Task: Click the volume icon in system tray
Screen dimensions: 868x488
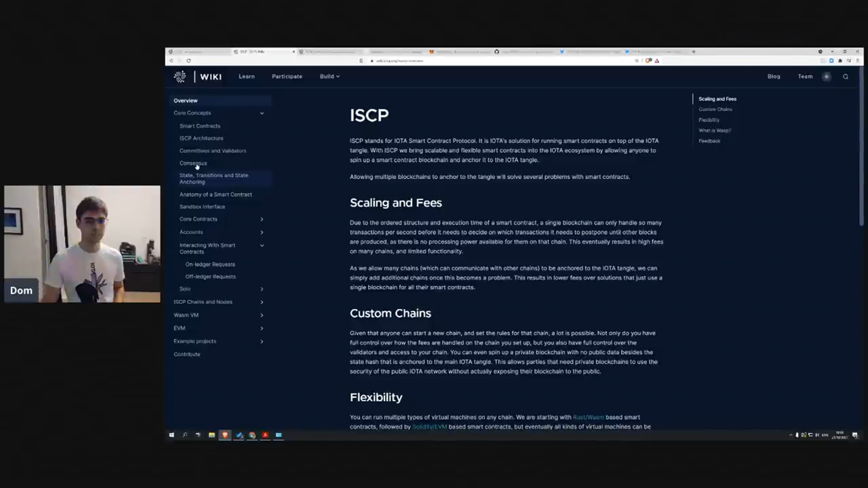Action: click(817, 435)
